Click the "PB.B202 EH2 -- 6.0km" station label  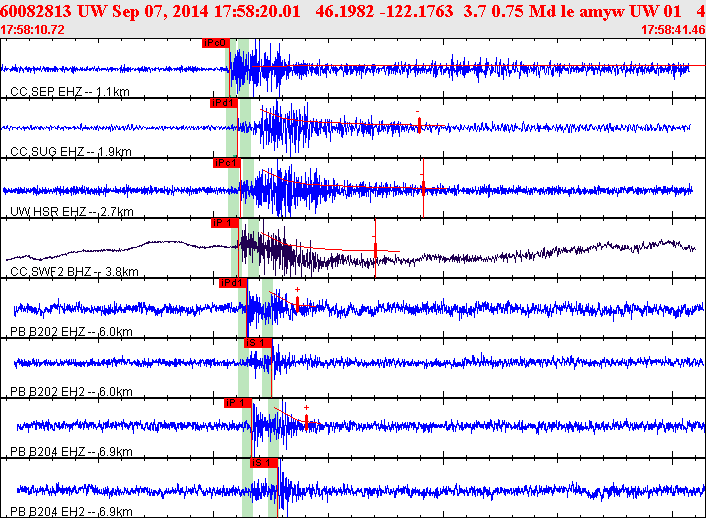(x=71, y=392)
